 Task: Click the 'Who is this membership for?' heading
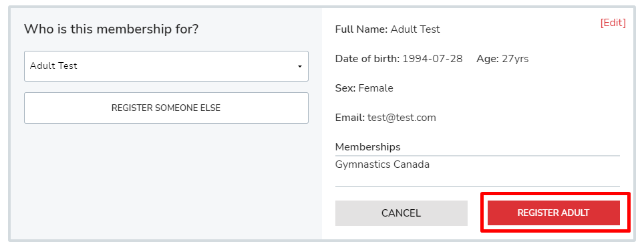[112, 29]
